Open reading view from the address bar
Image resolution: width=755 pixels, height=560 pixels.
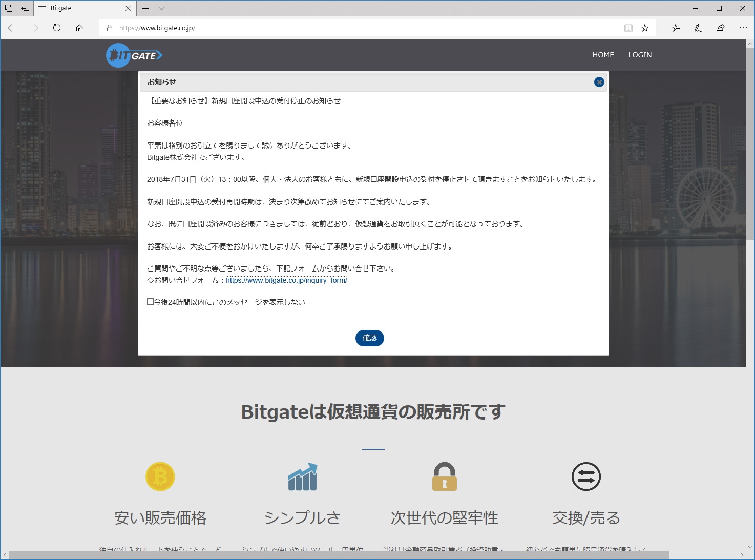point(628,28)
